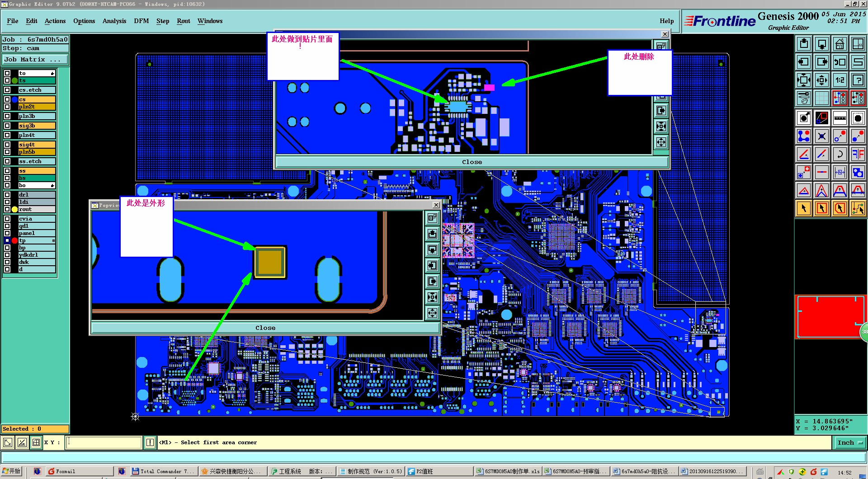Click the curved rotate arrow icon
This screenshot has width=868, height=479.
pos(840,154)
